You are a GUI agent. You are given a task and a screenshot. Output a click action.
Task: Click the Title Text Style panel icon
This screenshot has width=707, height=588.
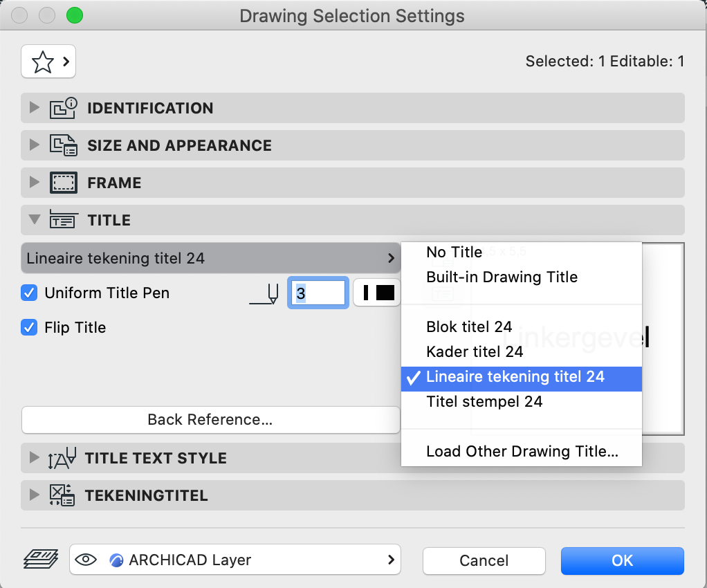tap(62, 458)
